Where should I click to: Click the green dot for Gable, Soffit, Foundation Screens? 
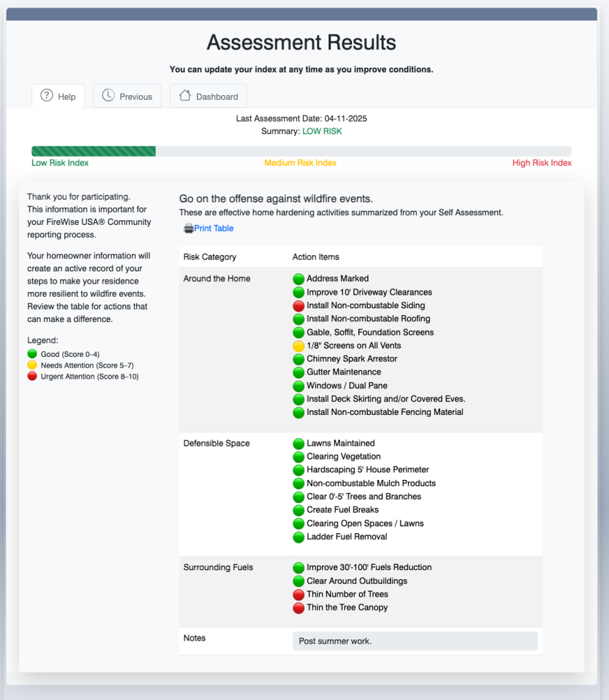(299, 333)
